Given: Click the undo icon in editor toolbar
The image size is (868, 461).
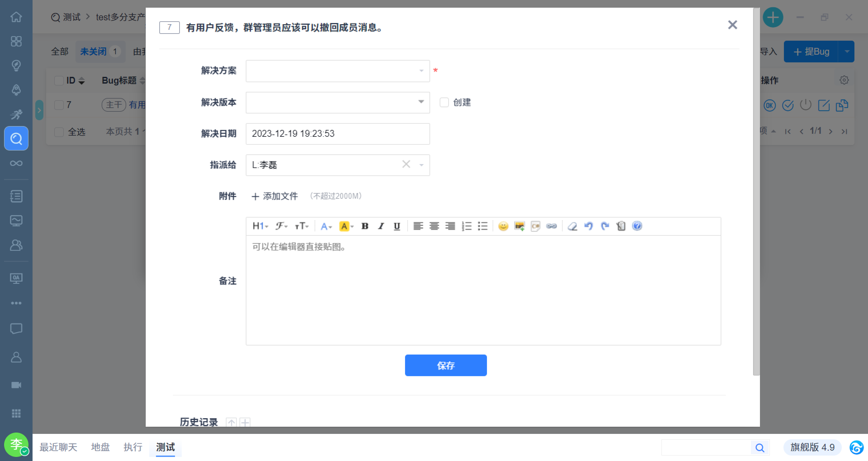Looking at the screenshot, I should (x=588, y=226).
